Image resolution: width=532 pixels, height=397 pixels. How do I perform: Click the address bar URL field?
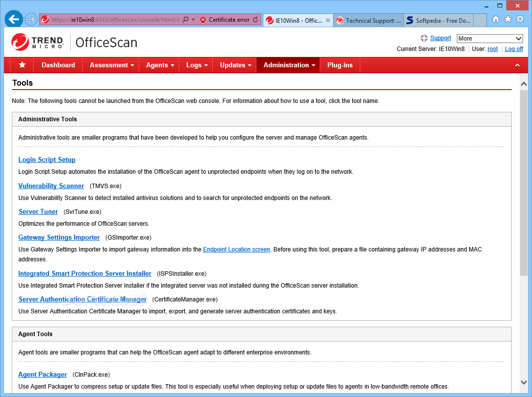[115, 20]
